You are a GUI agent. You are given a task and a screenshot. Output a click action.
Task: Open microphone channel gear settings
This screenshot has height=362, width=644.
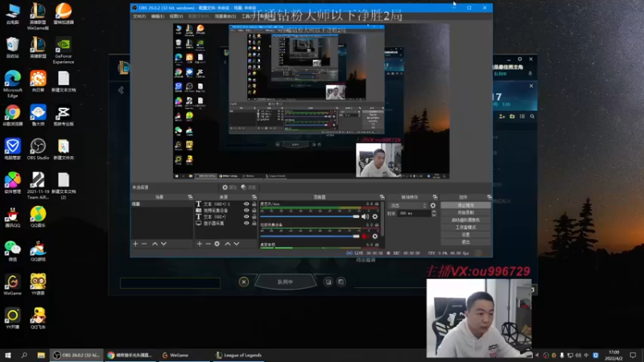375,216
